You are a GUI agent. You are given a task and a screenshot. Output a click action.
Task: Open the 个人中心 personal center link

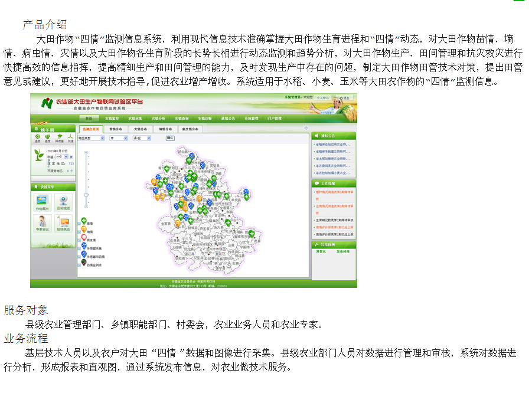pyautogui.click(x=322, y=97)
